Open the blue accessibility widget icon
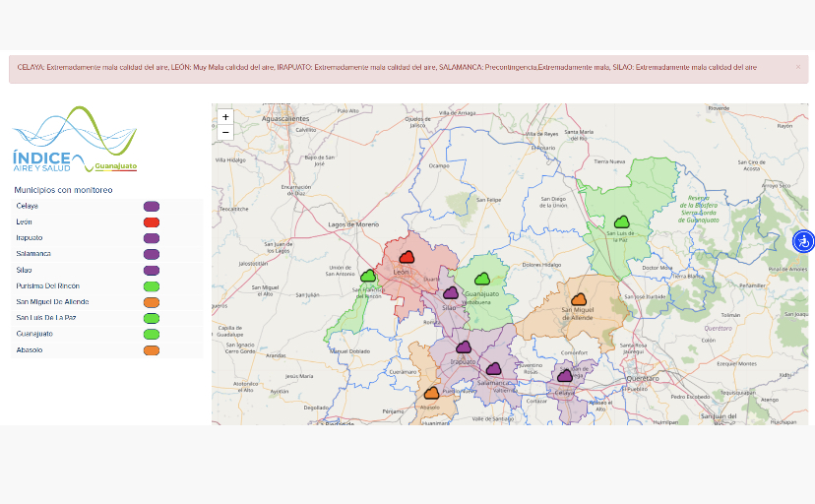This screenshot has width=815, height=504. tap(803, 240)
